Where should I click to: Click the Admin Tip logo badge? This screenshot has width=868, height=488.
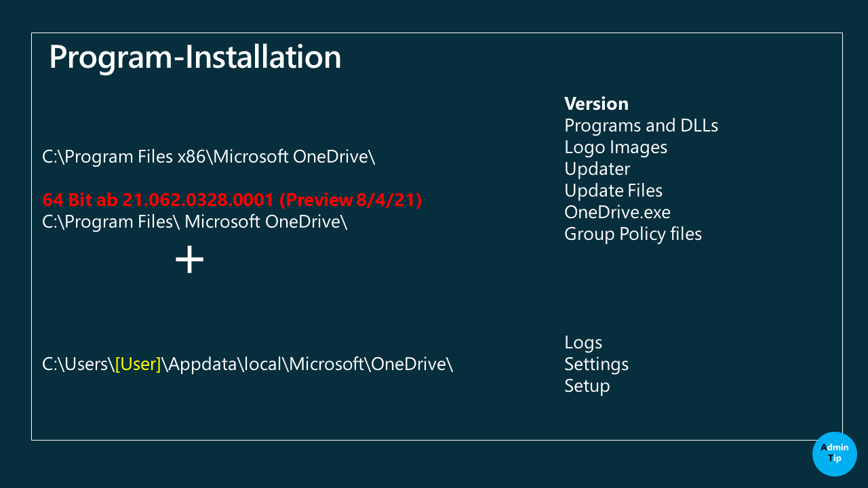834,453
